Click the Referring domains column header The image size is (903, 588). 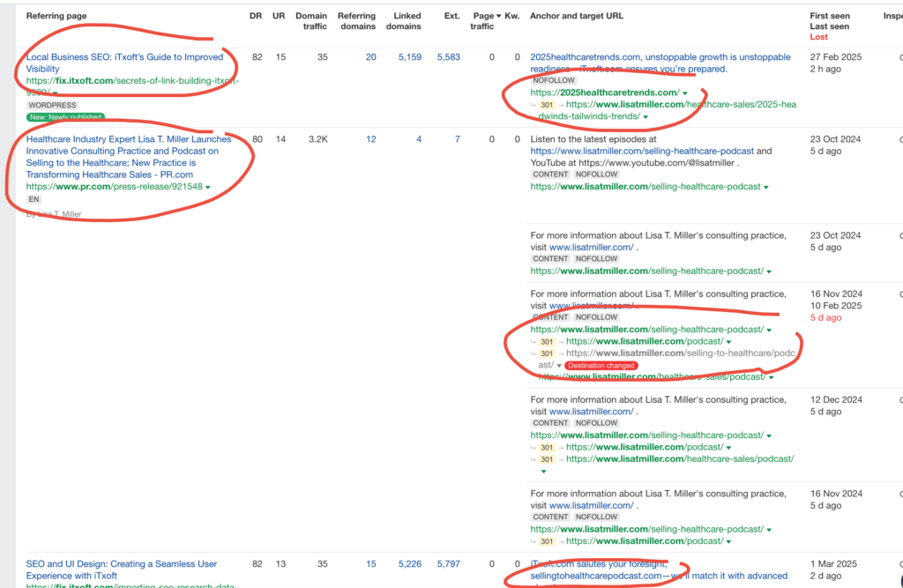tap(356, 21)
